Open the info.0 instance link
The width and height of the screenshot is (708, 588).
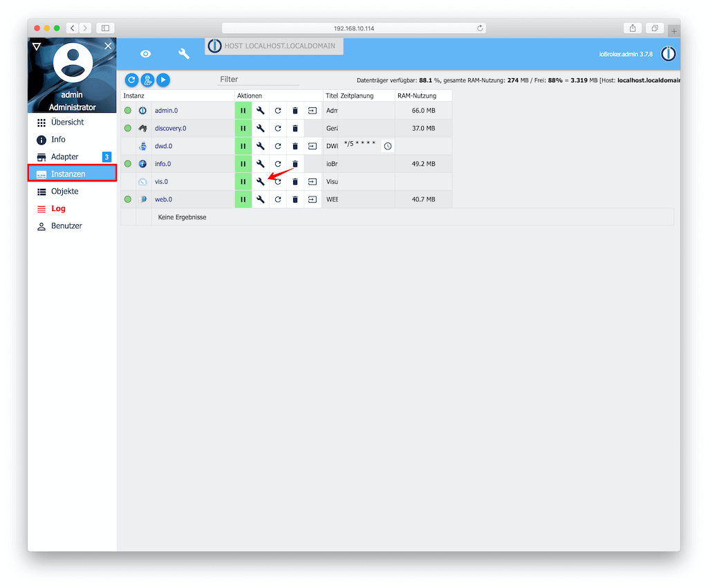(162, 164)
